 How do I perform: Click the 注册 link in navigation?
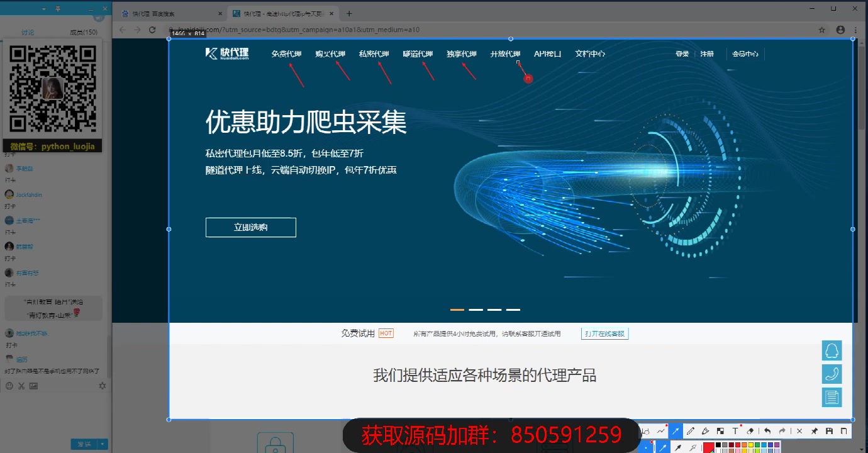pos(706,53)
